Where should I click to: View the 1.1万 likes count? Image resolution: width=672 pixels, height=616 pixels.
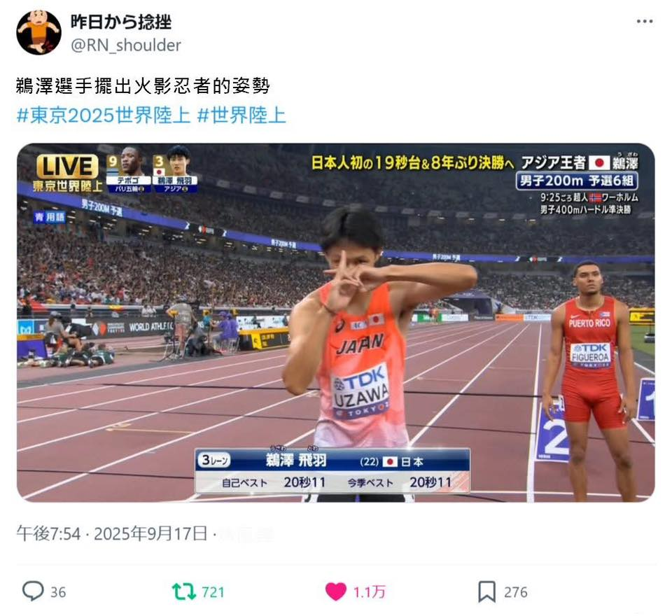point(370,592)
